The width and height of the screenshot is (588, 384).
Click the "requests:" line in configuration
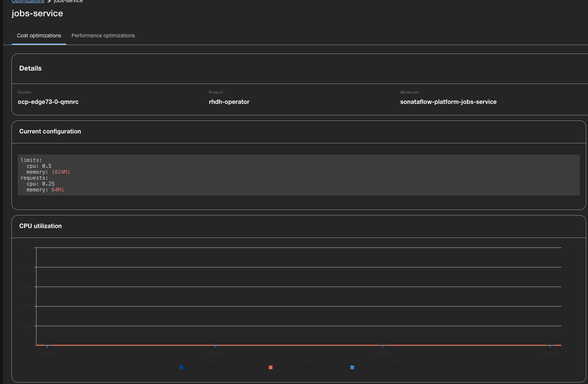34,178
